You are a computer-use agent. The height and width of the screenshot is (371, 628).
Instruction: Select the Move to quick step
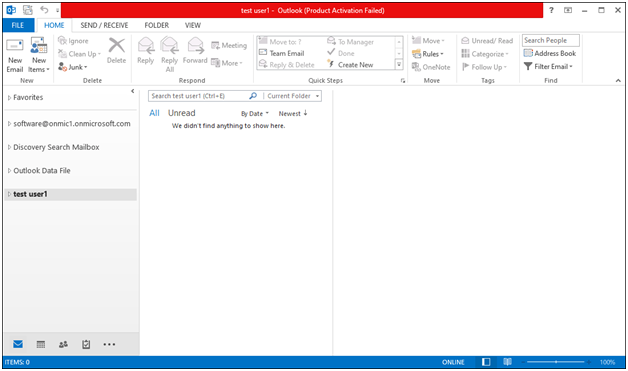pos(280,42)
